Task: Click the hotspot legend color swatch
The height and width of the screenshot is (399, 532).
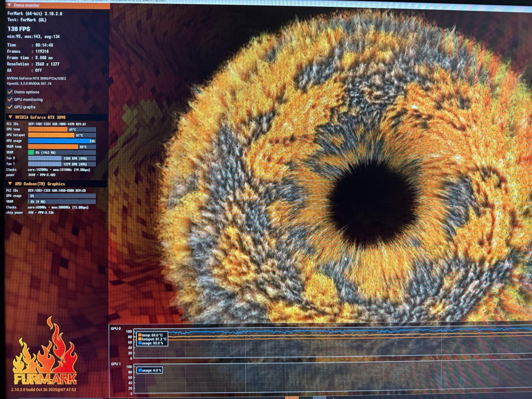Action: click(140, 339)
